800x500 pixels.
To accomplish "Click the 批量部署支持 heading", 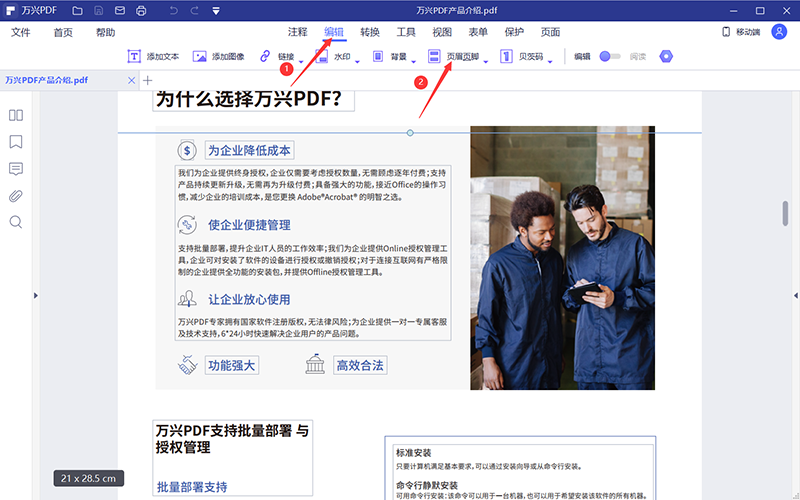I will coord(192,487).
